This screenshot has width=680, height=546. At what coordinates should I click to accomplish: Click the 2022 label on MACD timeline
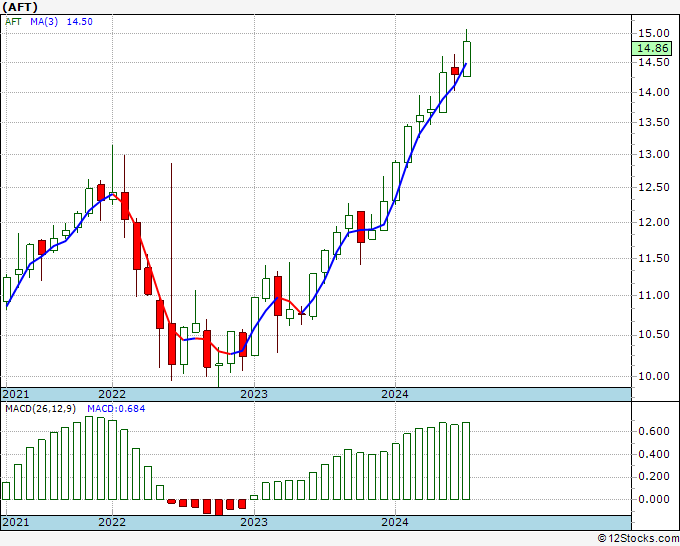(112, 522)
